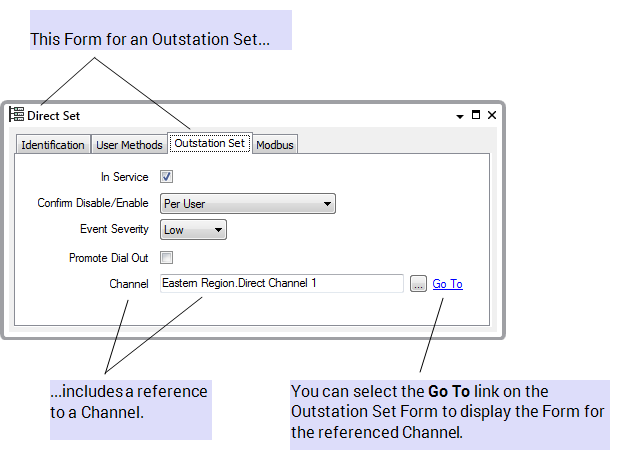Image resolution: width=620 pixels, height=460 pixels.
Task: Click the Channel reference text field
Action: 281,284
